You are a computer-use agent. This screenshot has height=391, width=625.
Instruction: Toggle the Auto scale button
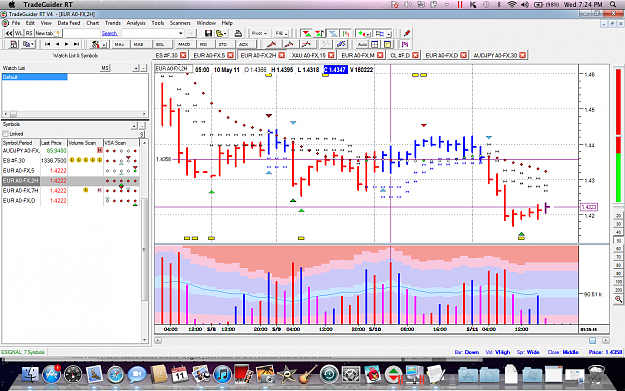(362, 44)
